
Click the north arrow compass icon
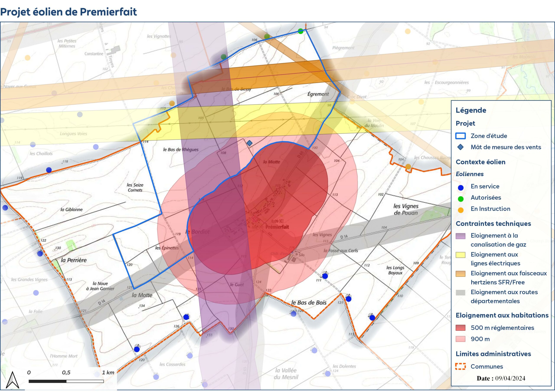coord(12,380)
